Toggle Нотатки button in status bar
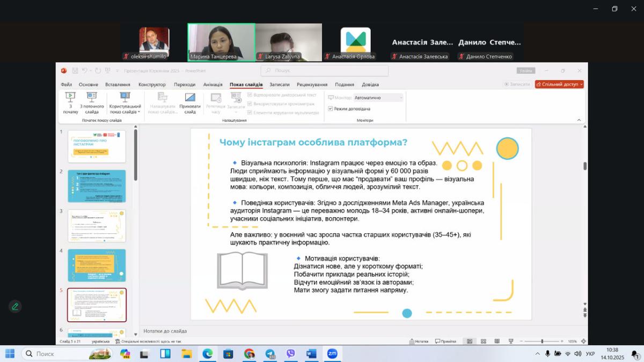The height and width of the screenshot is (362, 644). coord(419,341)
